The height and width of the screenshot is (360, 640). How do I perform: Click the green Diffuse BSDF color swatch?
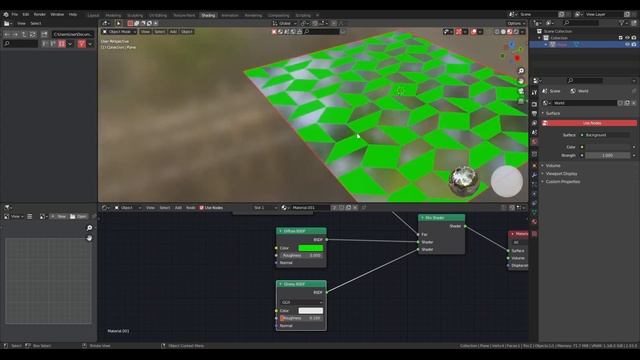(311, 248)
